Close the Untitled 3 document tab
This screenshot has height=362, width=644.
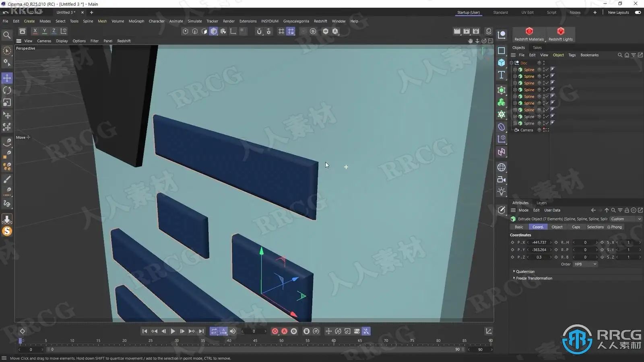[83, 12]
